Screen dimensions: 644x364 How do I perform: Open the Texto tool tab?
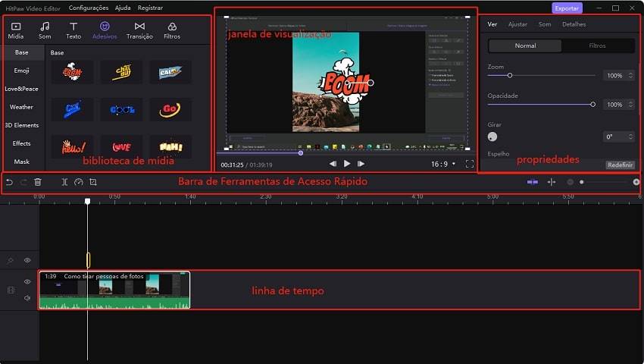[x=73, y=30]
